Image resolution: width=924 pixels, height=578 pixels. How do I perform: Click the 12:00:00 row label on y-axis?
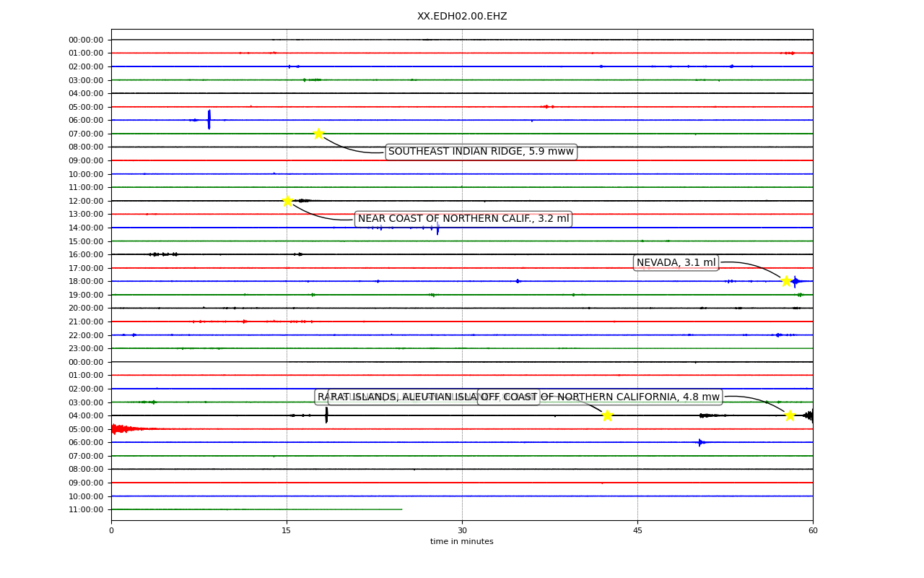86,201
